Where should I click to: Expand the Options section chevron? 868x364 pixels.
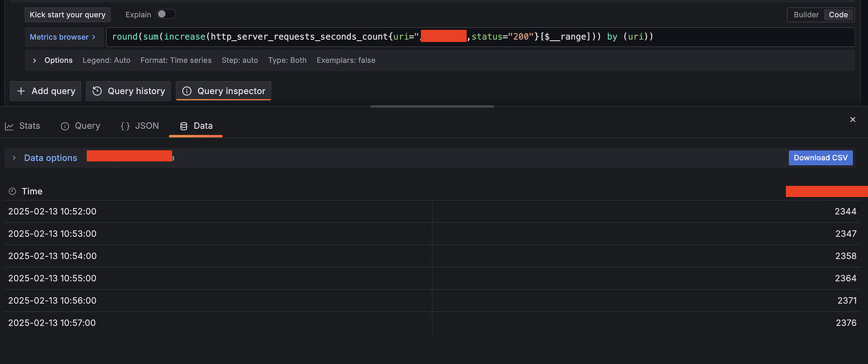(33, 60)
